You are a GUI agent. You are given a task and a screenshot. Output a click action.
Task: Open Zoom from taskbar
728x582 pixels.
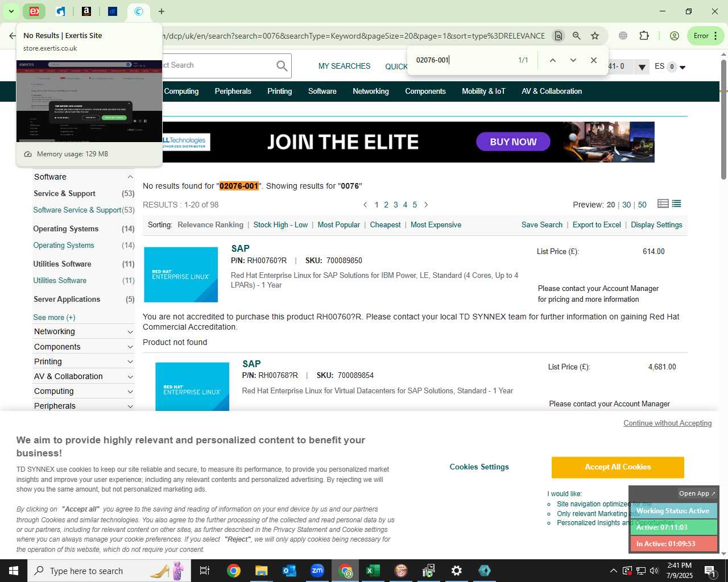click(317, 571)
